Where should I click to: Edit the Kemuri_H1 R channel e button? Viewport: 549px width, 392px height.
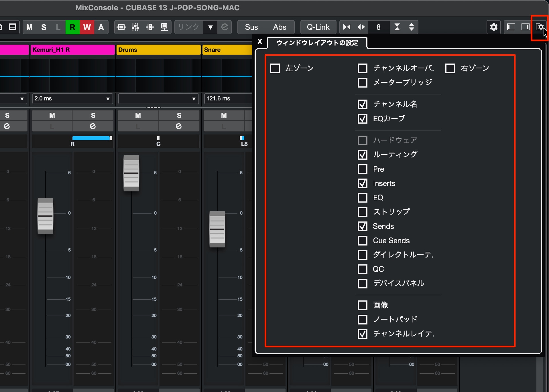pos(93,126)
